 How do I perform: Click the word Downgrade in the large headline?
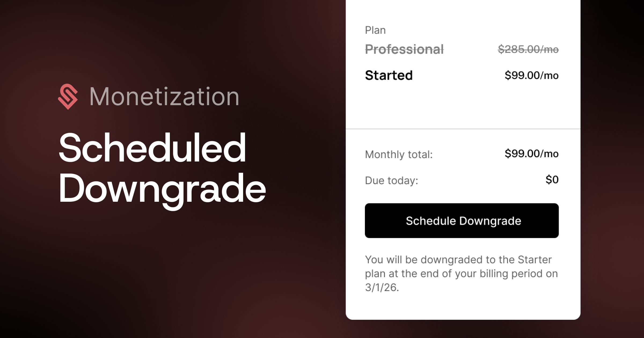point(162,188)
